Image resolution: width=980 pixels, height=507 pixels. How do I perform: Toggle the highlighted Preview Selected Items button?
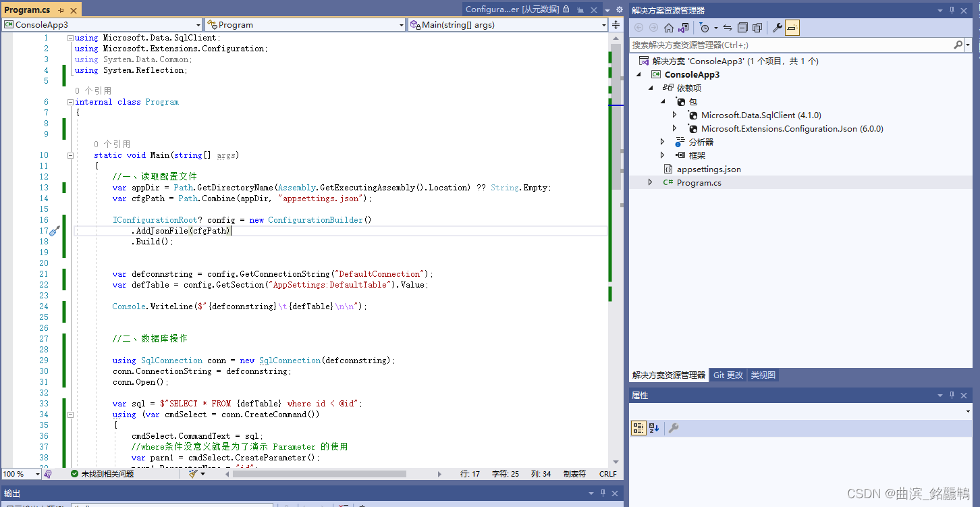tap(792, 28)
